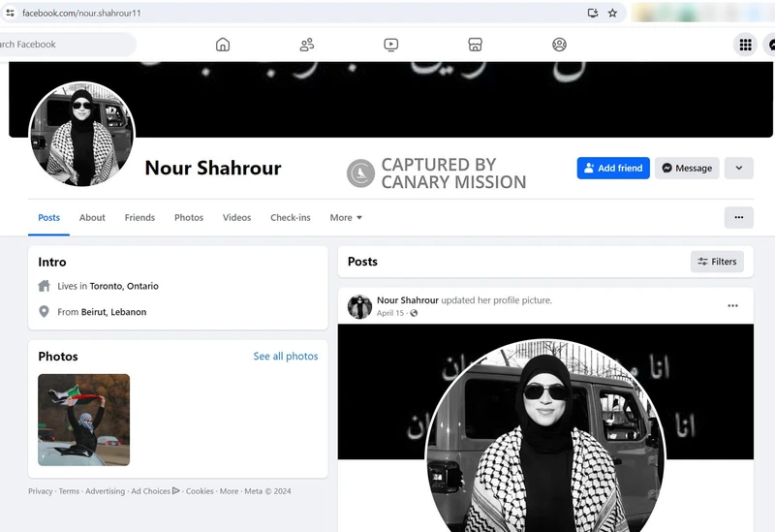
Task: Open the Terms footer link
Action: [69, 491]
